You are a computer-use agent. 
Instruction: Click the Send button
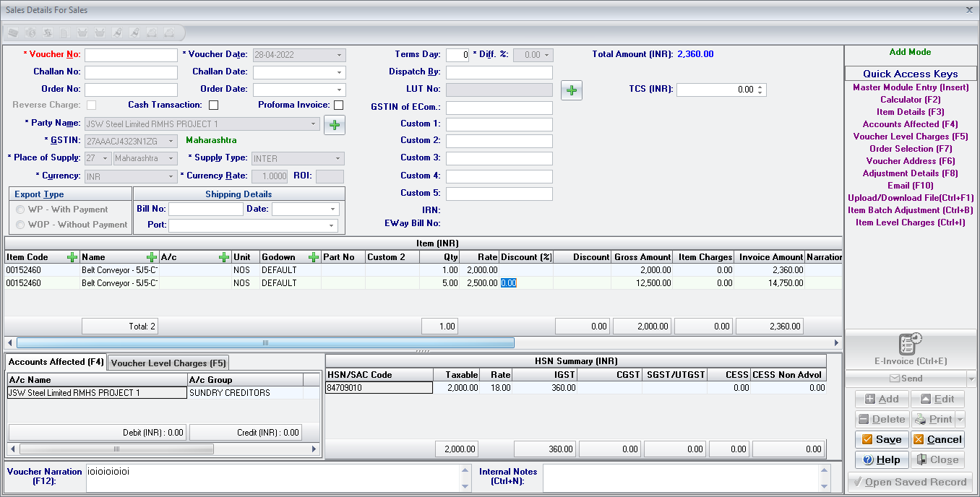[906, 379]
